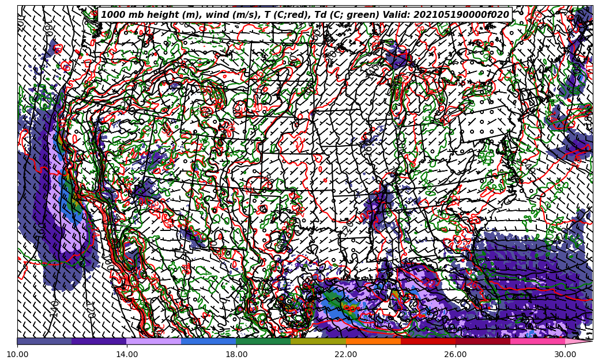Pick the bright blue colorbar segment
This screenshot has height=364, width=598.
point(209,341)
